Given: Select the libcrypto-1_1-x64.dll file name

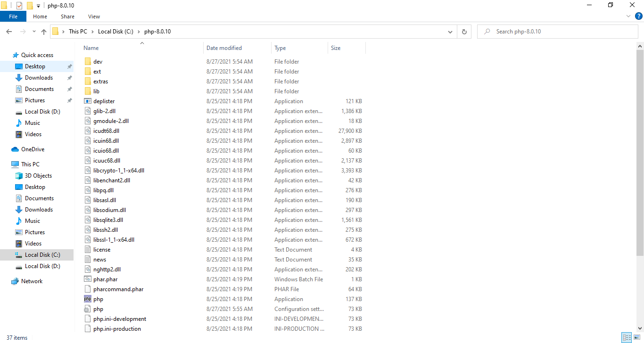Looking at the screenshot, I should point(119,171).
